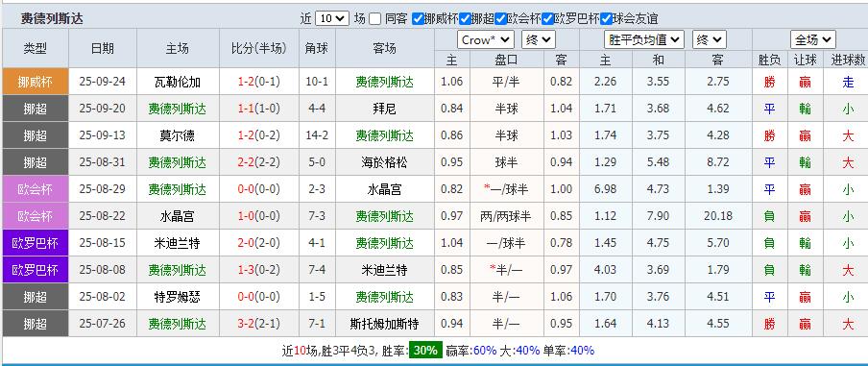The image size is (868, 366).
Task: Uncheck the 欧会杯 filter checkbox
Action: (500, 19)
